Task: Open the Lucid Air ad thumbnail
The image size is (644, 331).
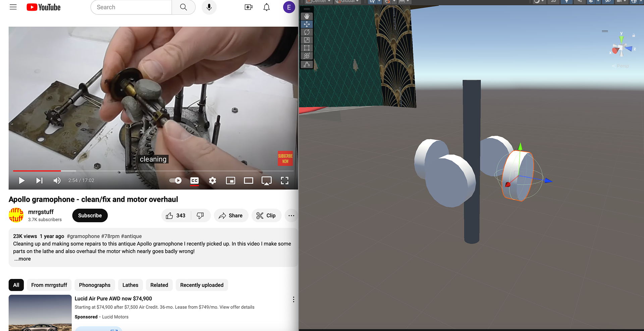Action: [40, 313]
